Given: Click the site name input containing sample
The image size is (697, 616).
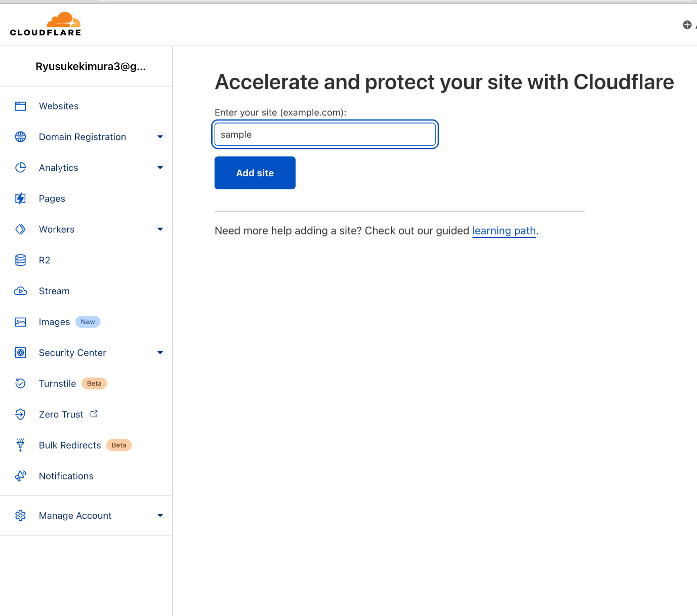Looking at the screenshot, I should click(325, 134).
